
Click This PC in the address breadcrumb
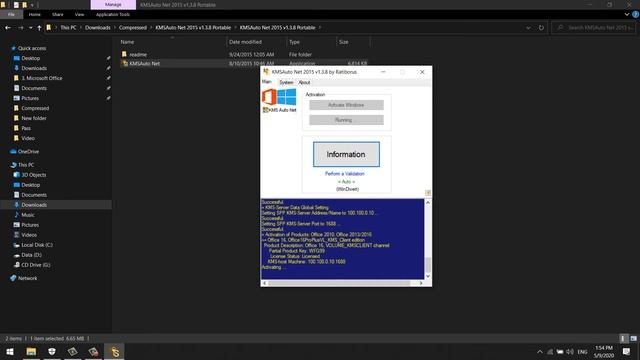(68, 28)
